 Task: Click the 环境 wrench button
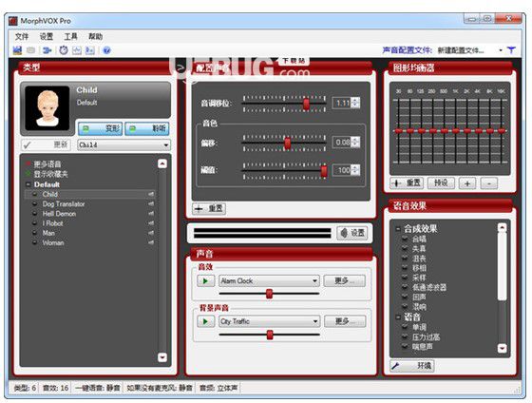click(x=412, y=366)
